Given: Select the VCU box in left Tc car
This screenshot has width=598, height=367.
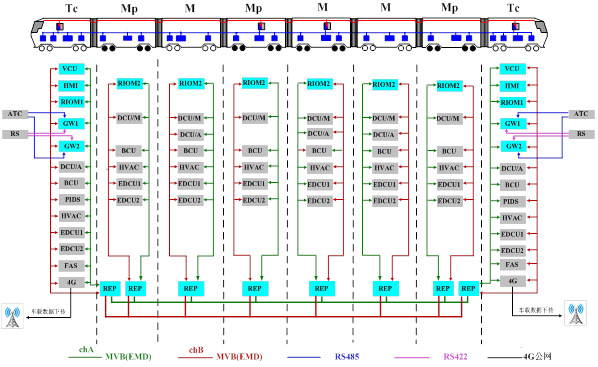Looking at the screenshot, I should [x=71, y=69].
